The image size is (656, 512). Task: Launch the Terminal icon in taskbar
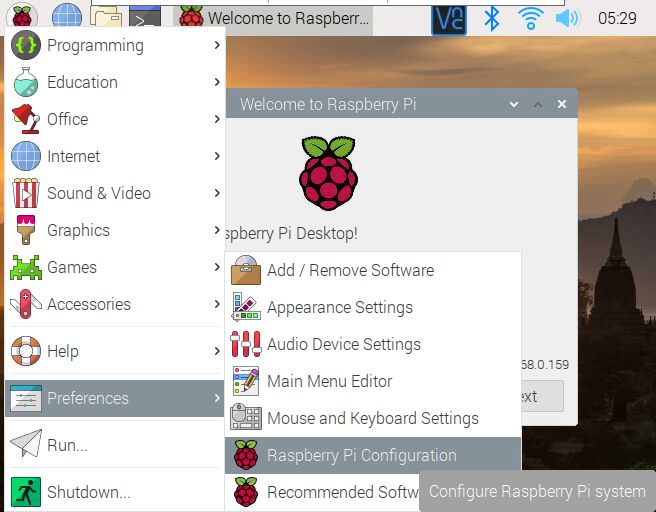[x=145, y=18]
